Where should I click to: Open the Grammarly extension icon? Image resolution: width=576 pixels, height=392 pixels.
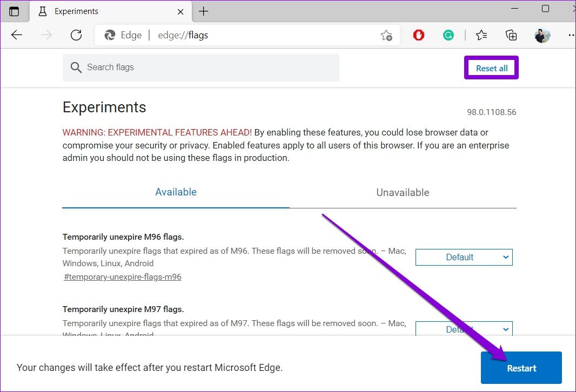(448, 36)
